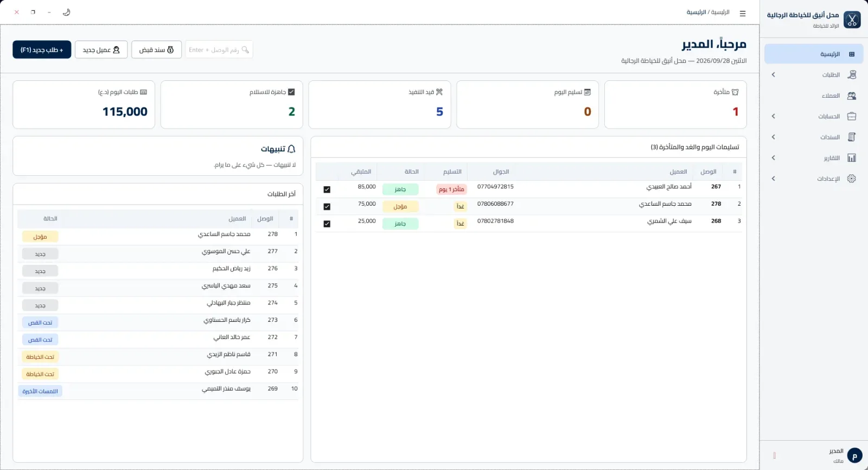Click the تسليم اليوم calendar card icon
This screenshot has width=868, height=470.
coord(587,92)
